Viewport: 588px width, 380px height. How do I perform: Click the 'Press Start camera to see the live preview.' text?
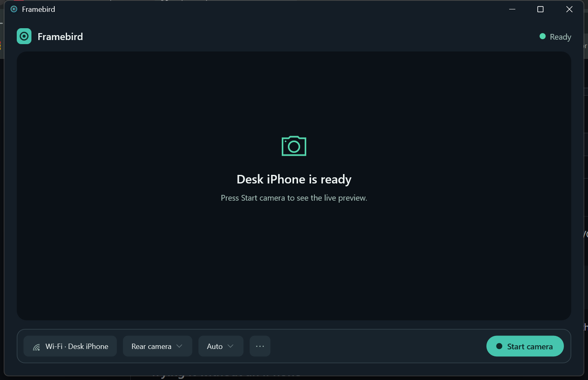coord(294,198)
